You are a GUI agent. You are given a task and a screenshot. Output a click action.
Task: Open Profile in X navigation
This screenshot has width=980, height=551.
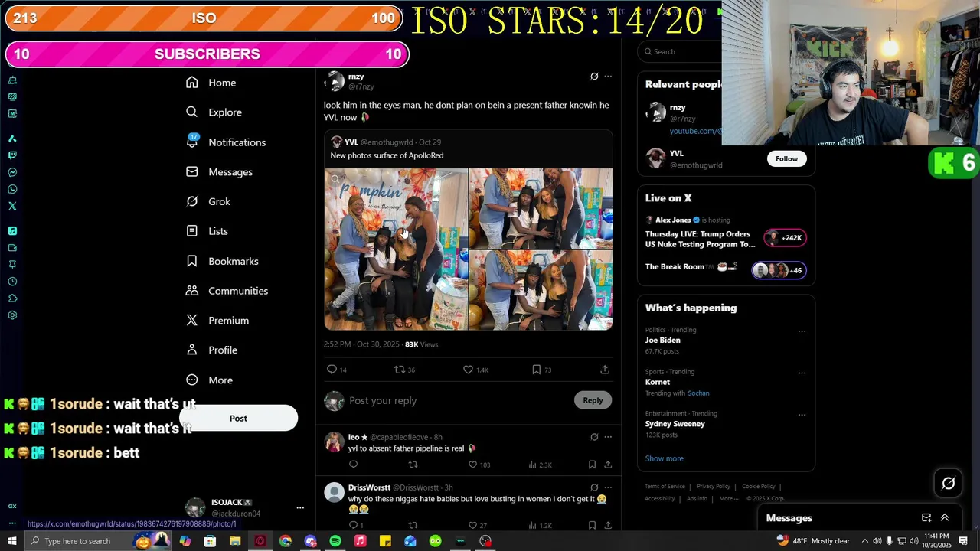pyautogui.click(x=212, y=350)
